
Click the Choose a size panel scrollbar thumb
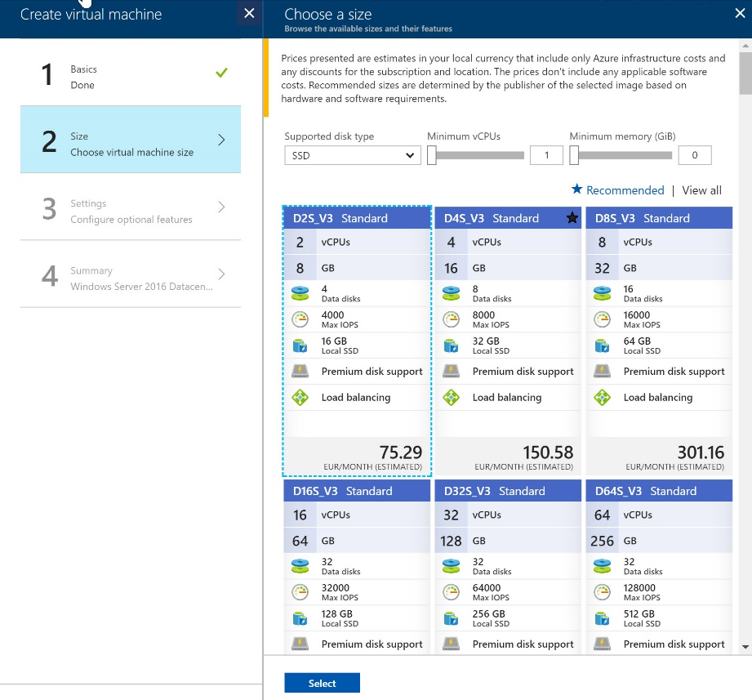[745, 73]
